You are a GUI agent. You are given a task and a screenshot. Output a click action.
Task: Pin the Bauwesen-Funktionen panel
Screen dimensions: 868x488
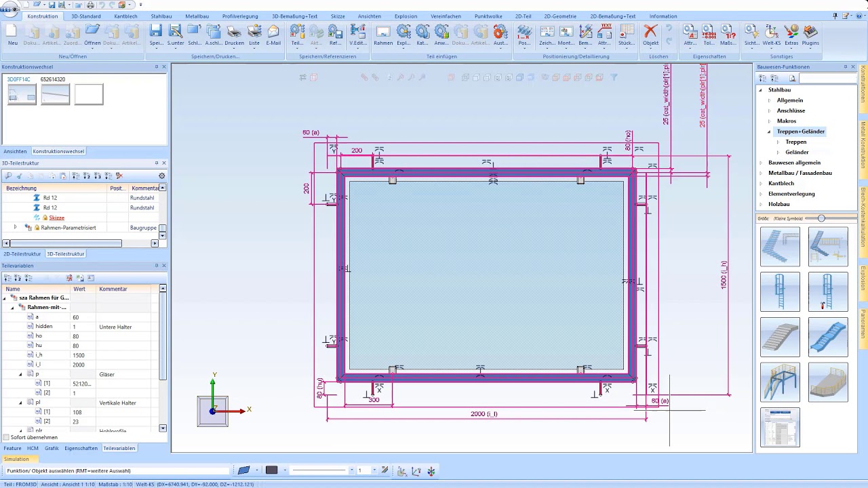tap(845, 67)
